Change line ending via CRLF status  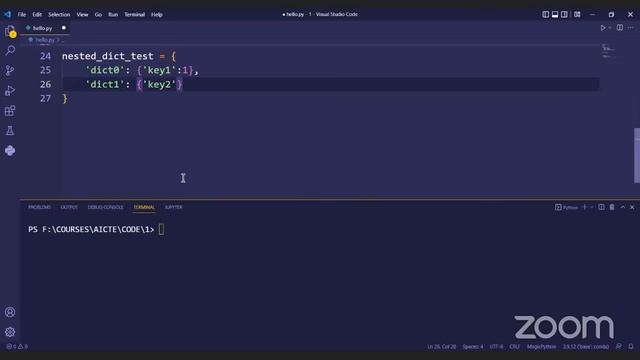515,347
